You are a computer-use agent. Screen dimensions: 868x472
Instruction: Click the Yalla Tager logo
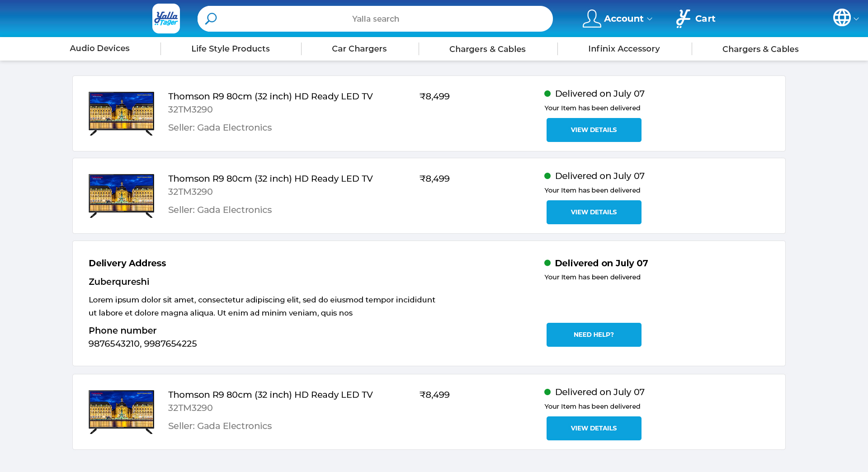[x=166, y=19]
